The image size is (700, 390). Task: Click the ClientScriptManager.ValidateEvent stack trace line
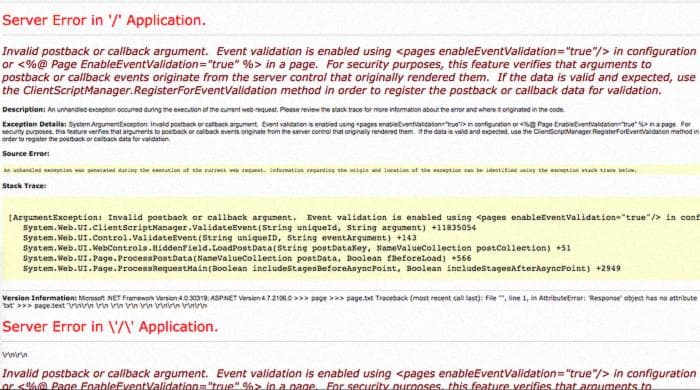[x=249, y=228]
